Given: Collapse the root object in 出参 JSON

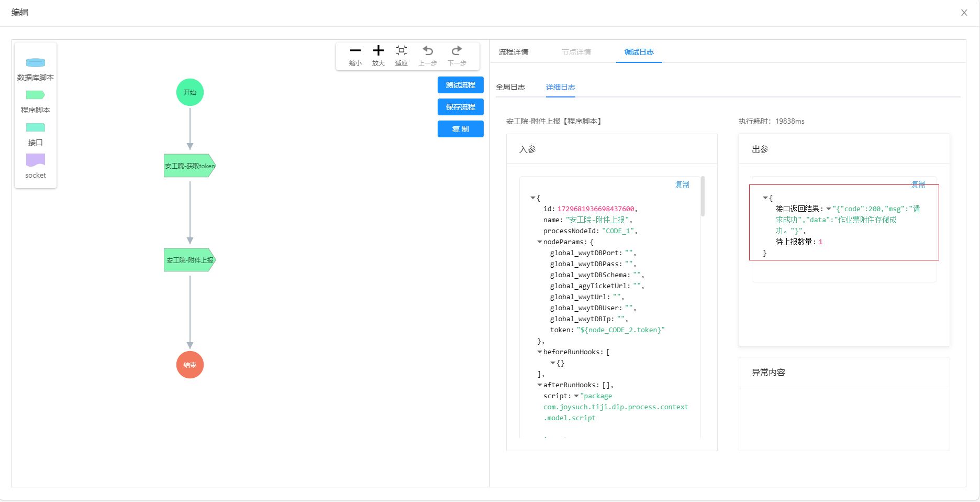Looking at the screenshot, I should (x=765, y=198).
